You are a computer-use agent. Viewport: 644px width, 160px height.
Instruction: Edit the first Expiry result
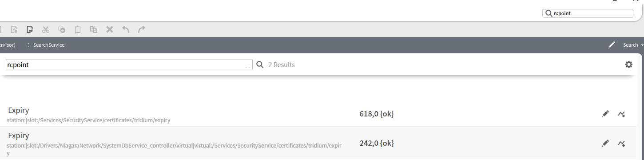605,114
